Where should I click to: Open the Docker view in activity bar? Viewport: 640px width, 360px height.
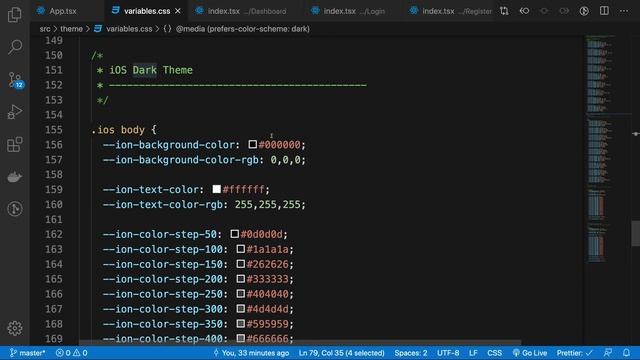15,177
